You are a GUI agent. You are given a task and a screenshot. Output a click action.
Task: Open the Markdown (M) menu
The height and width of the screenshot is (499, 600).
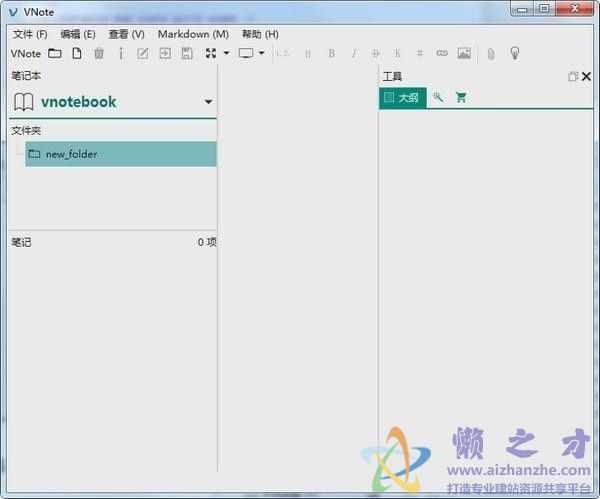(x=193, y=34)
